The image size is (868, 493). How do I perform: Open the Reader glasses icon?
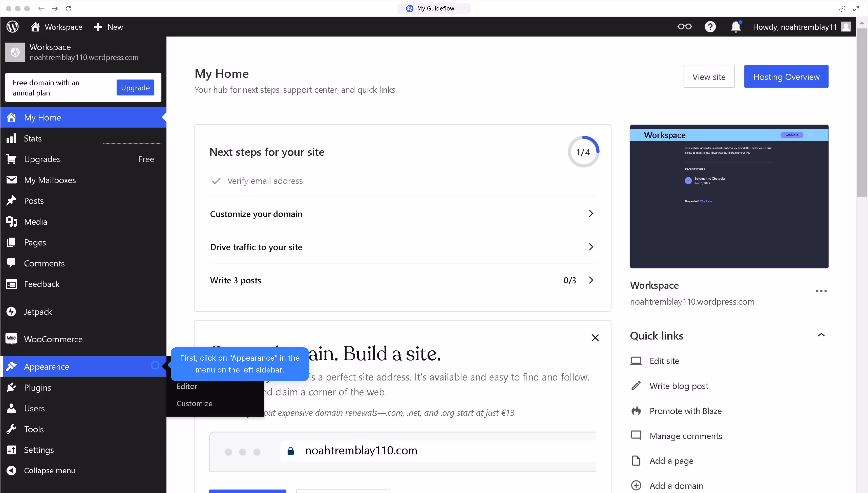[684, 27]
